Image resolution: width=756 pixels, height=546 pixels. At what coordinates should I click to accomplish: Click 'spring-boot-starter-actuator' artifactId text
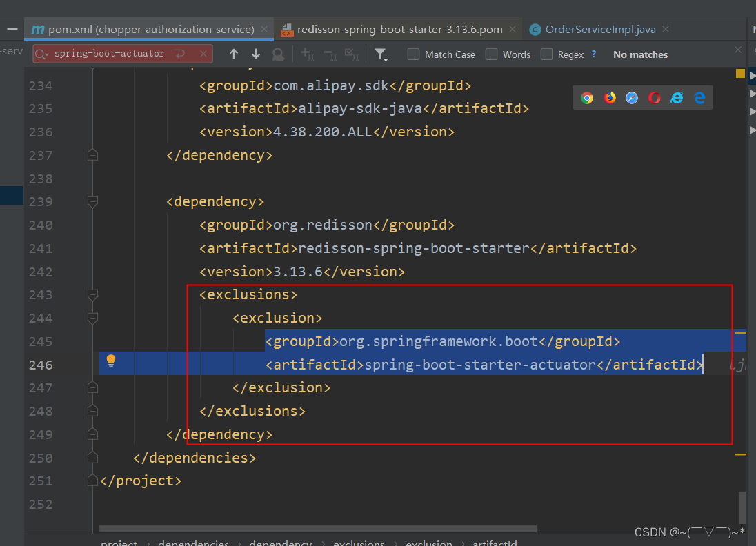(x=480, y=364)
